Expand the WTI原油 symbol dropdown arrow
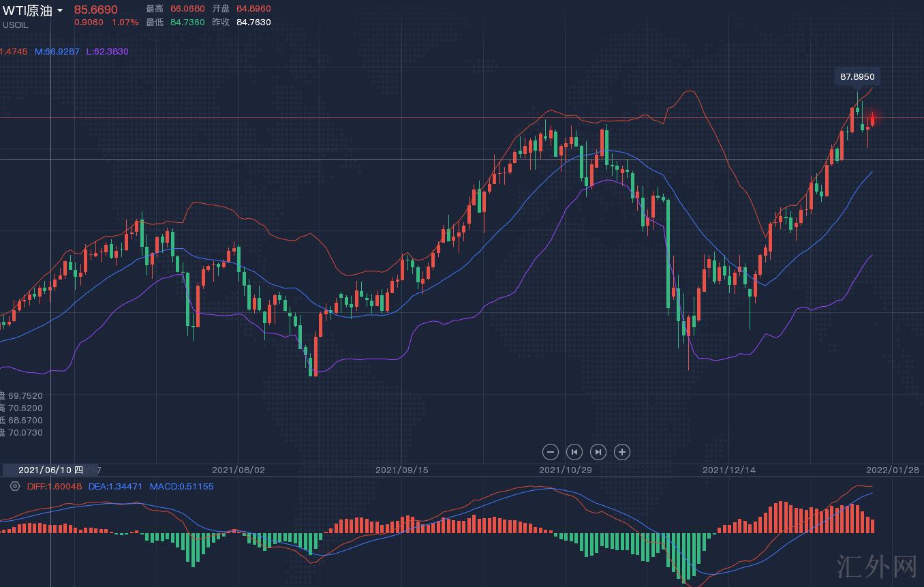 click(61, 10)
